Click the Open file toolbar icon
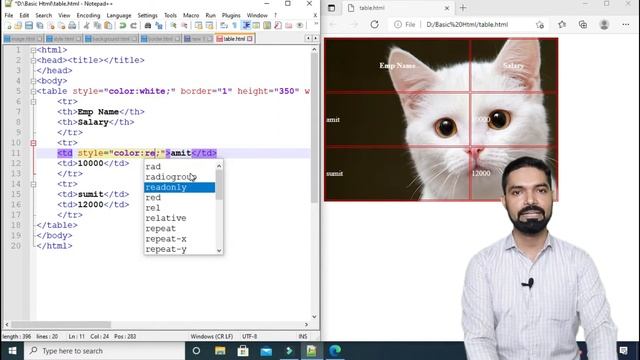Screen dimensions: 640x360 click(18, 25)
